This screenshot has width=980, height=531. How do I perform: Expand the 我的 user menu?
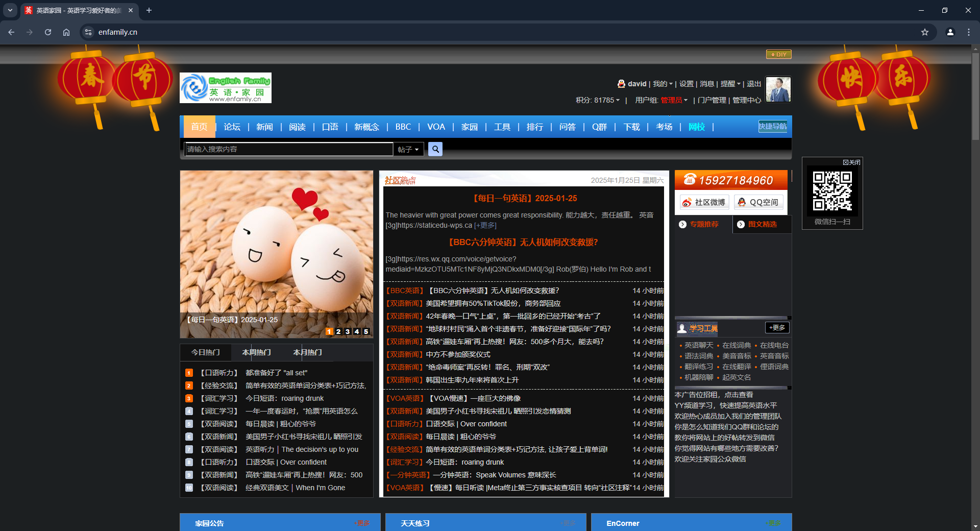click(663, 84)
